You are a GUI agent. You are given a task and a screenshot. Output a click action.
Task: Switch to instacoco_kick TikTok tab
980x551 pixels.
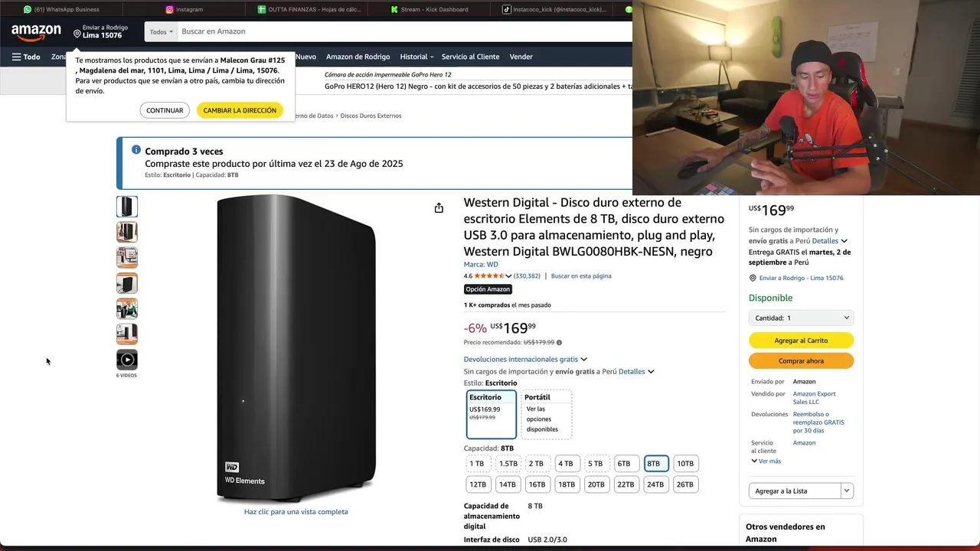tap(554, 9)
